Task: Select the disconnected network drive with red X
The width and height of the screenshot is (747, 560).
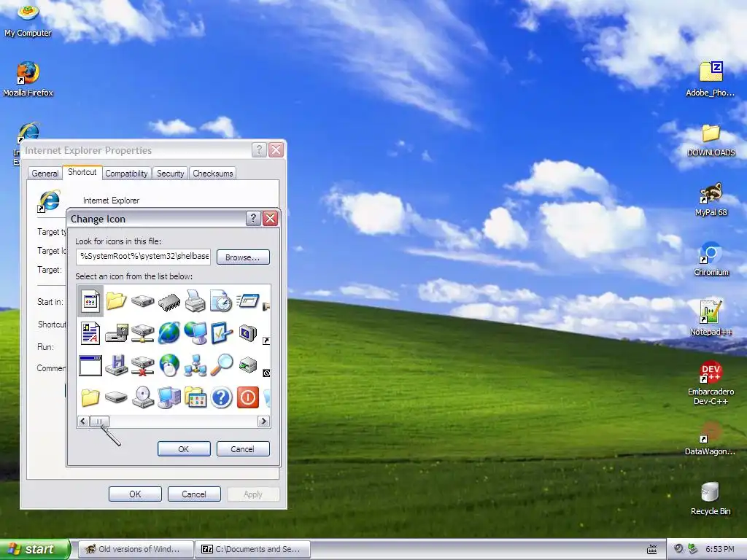Action: coord(142,365)
